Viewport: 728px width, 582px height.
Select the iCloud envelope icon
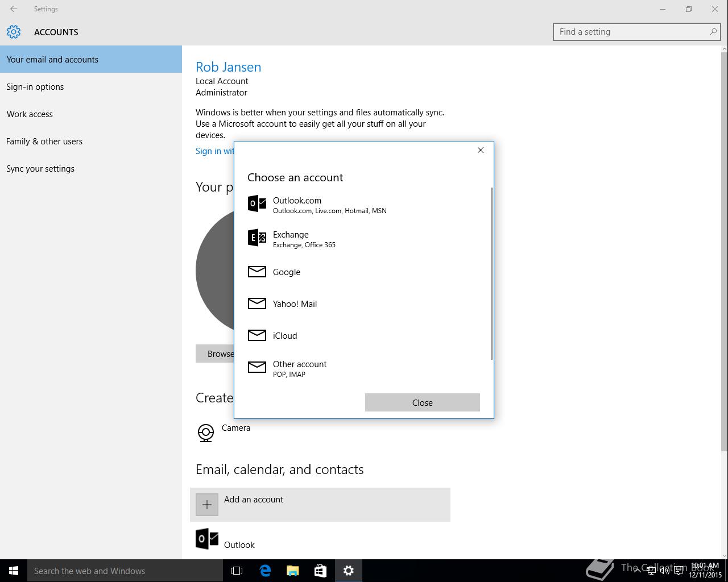pos(257,335)
